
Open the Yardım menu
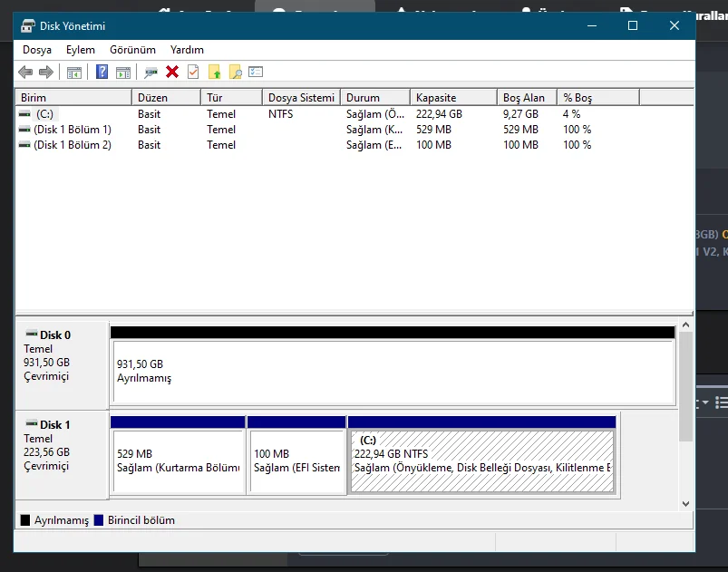click(x=187, y=50)
